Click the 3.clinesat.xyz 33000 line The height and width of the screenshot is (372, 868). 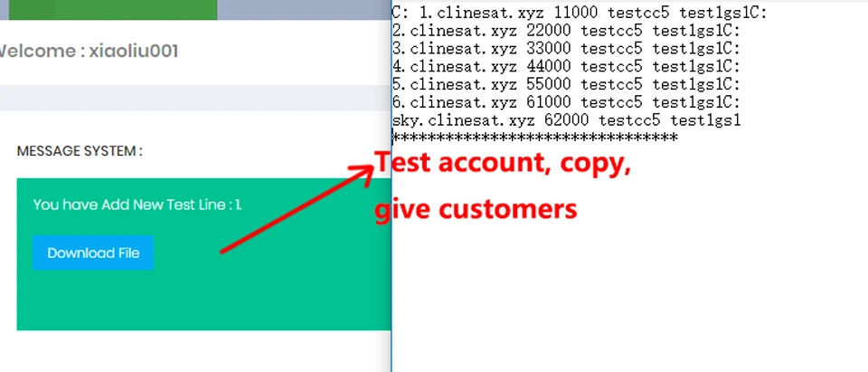point(566,48)
